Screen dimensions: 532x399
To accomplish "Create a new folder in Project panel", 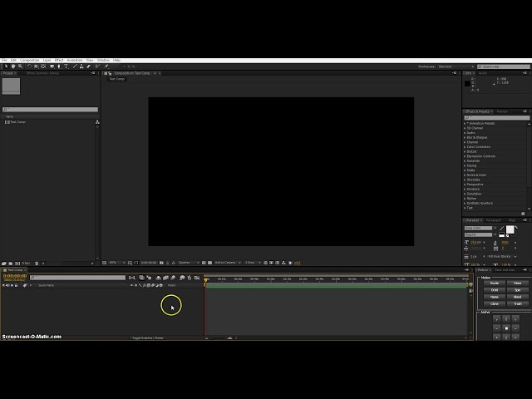I will [x=11, y=264].
